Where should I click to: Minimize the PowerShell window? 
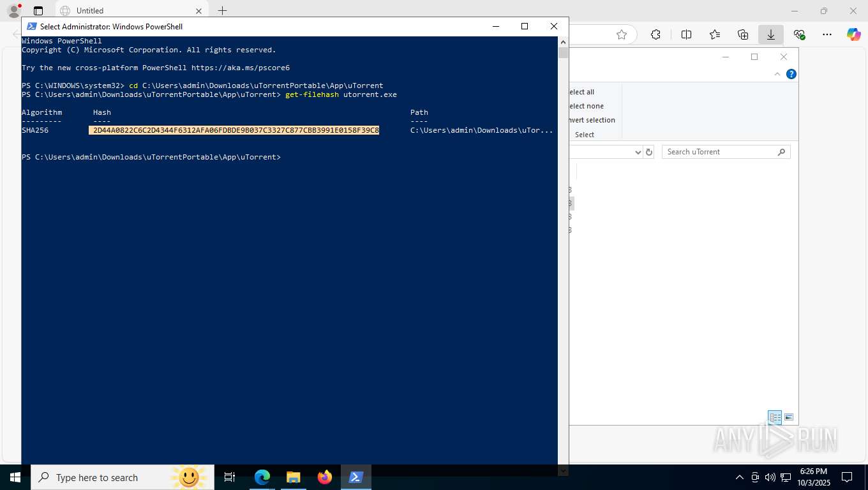click(496, 26)
